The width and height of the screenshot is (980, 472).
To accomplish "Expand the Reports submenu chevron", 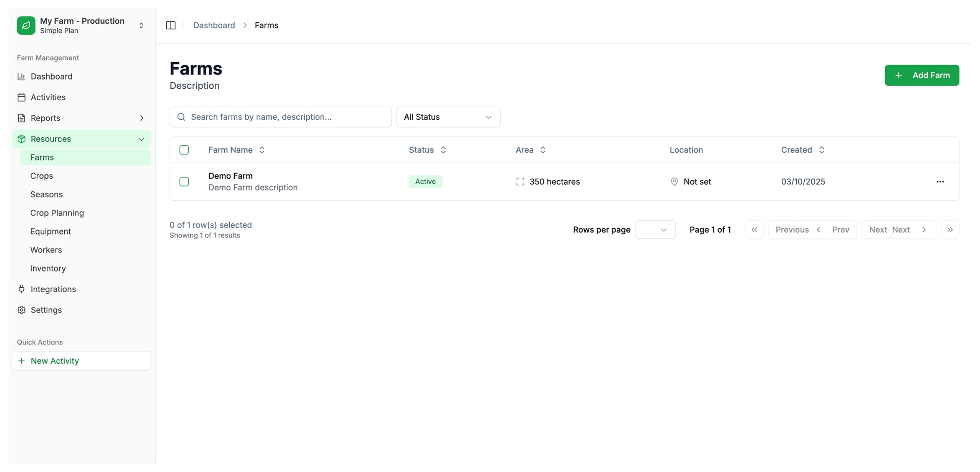I will point(142,118).
